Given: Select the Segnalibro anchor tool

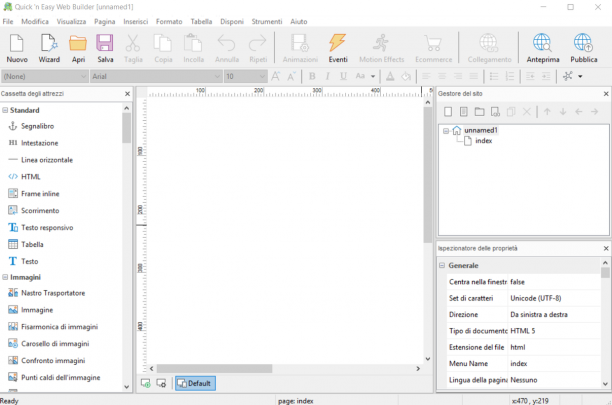Looking at the screenshot, I should click(31, 126).
